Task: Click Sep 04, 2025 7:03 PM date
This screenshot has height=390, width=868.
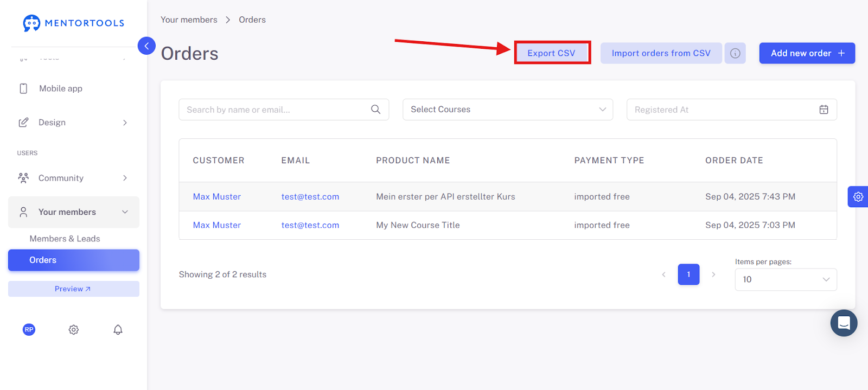Action: [750, 225]
